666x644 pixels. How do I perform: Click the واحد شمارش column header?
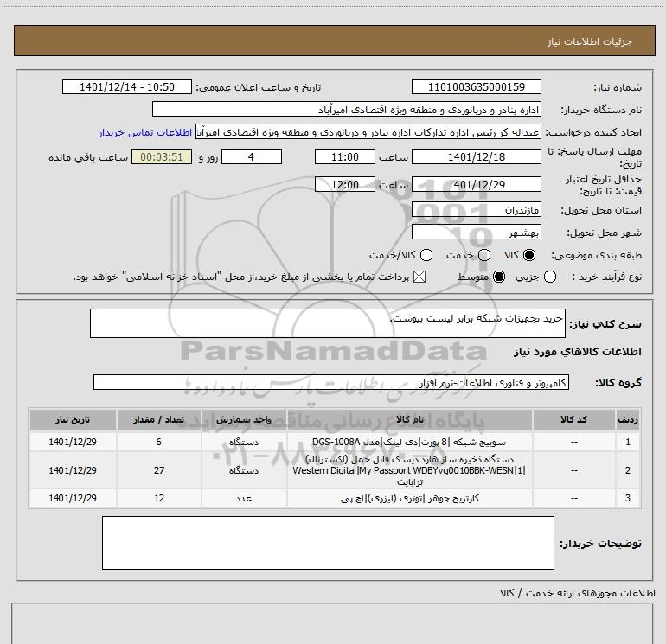point(244,419)
